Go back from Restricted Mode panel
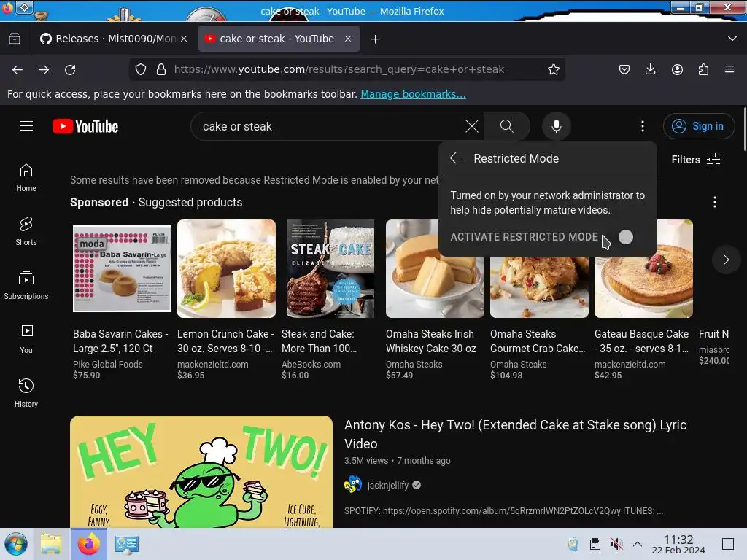 pyautogui.click(x=456, y=158)
